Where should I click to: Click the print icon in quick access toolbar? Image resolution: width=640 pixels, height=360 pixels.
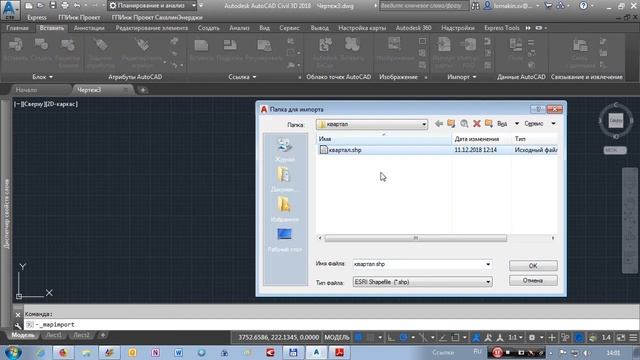tap(65, 5)
